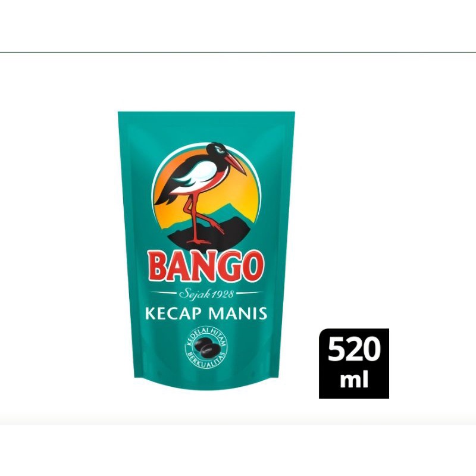Click the ml unit label

[354, 379]
